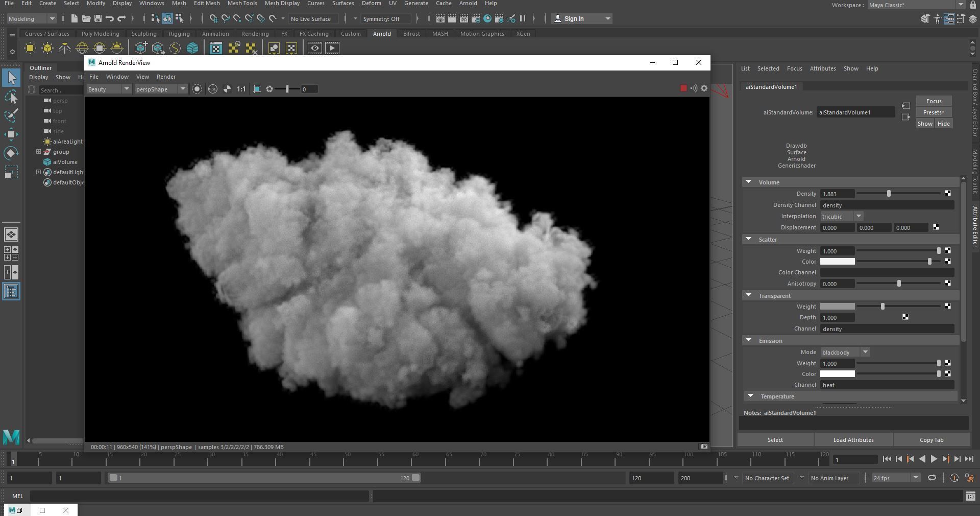The image size is (980, 516).
Task: Open Arnold menu in main menu bar
Action: (x=468, y=3)
